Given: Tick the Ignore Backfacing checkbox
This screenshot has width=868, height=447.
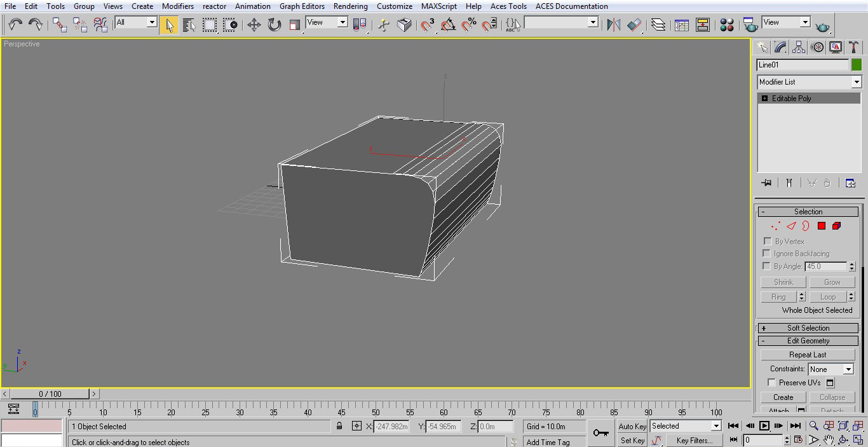Looking at the screenshot, I should [x=767, y=254].
